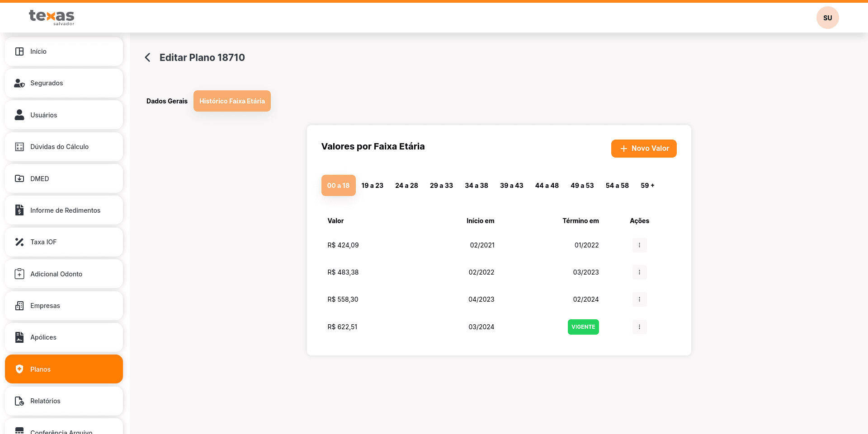Click the Novo Valor button
Image resolution: width=868 pixels, height=434 pixels.
click(644, 149)
